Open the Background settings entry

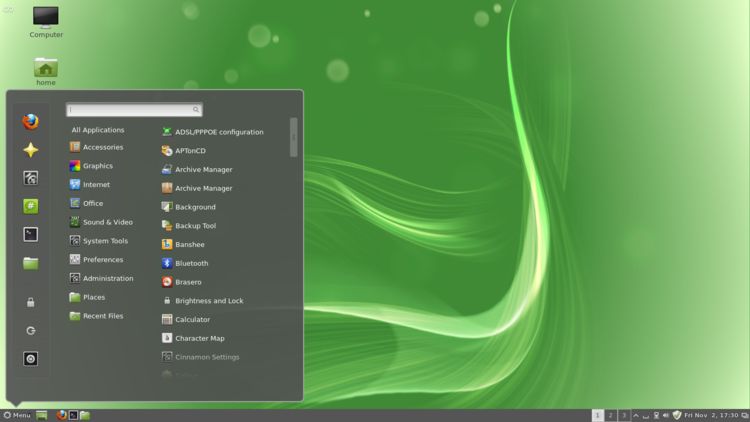click(189, 207)
